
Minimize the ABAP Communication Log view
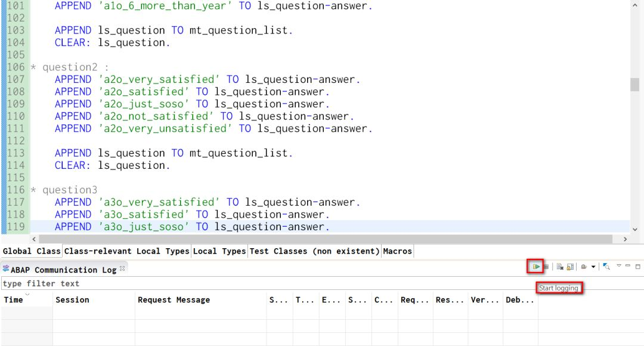(628, 266)
